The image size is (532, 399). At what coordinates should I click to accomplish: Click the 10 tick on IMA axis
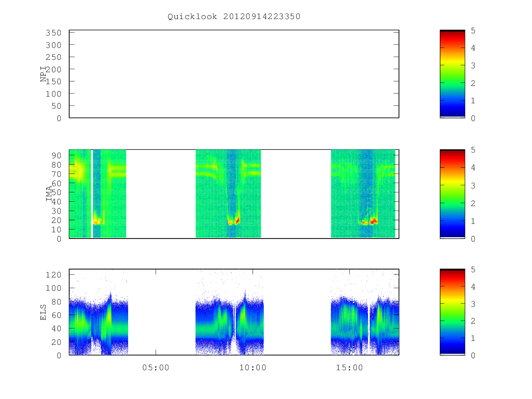point(55,229)
